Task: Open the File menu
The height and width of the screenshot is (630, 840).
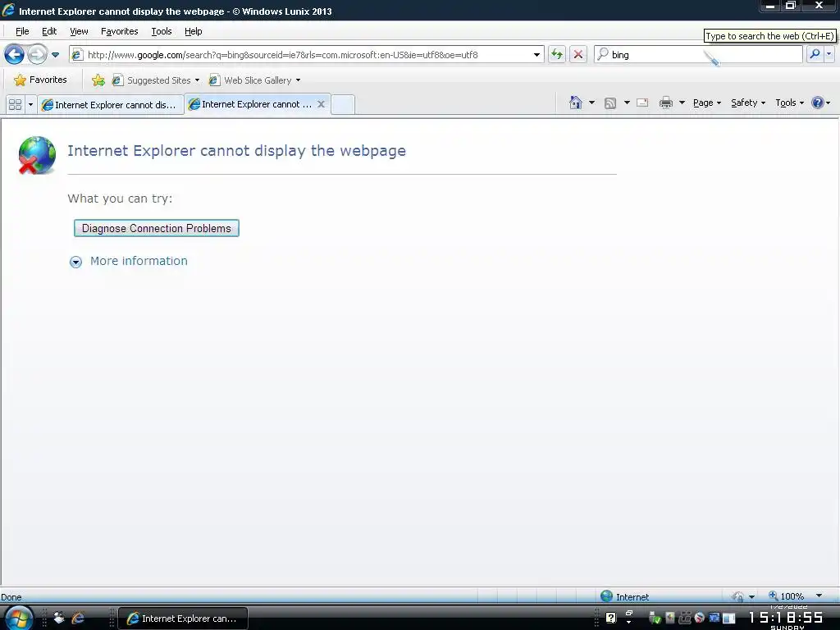Action: [x=22, y=31]
